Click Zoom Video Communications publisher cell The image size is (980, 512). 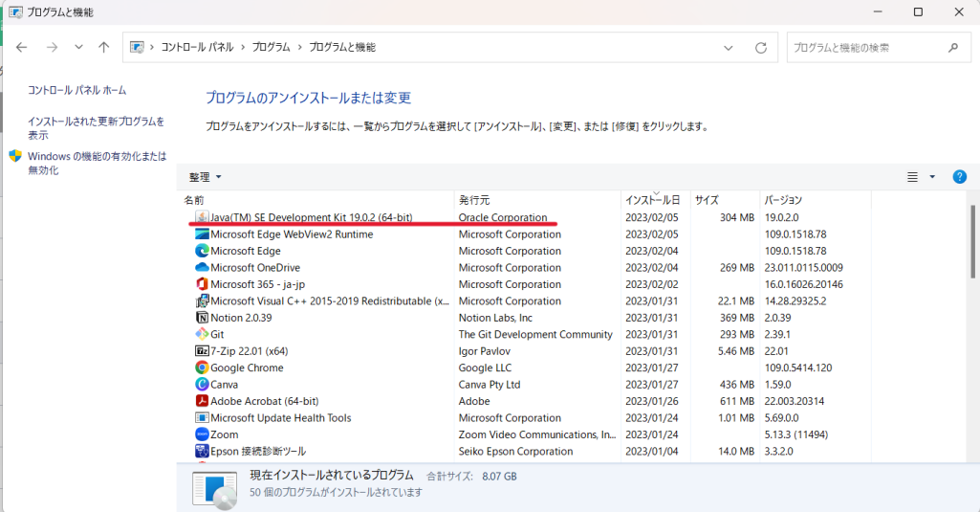coord(537,434)
